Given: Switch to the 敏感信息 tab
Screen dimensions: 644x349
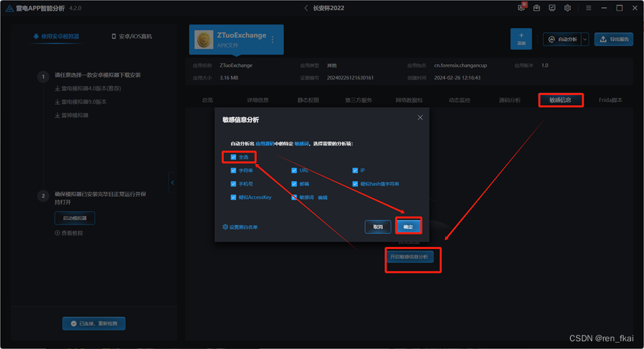Looking at the screenshot, I should 561,100.
